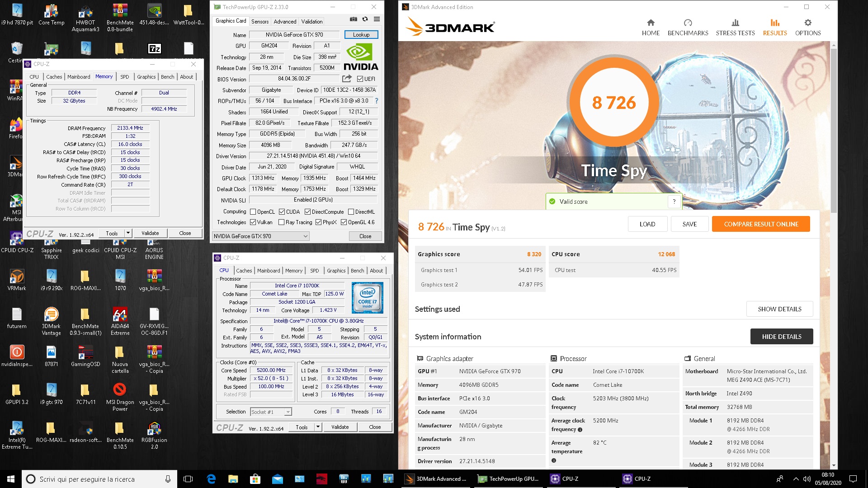Open AIDA64 Extreme desktop icon
Image resolution: width=868 pixels, height=488 pixels.
click(120, 321)
